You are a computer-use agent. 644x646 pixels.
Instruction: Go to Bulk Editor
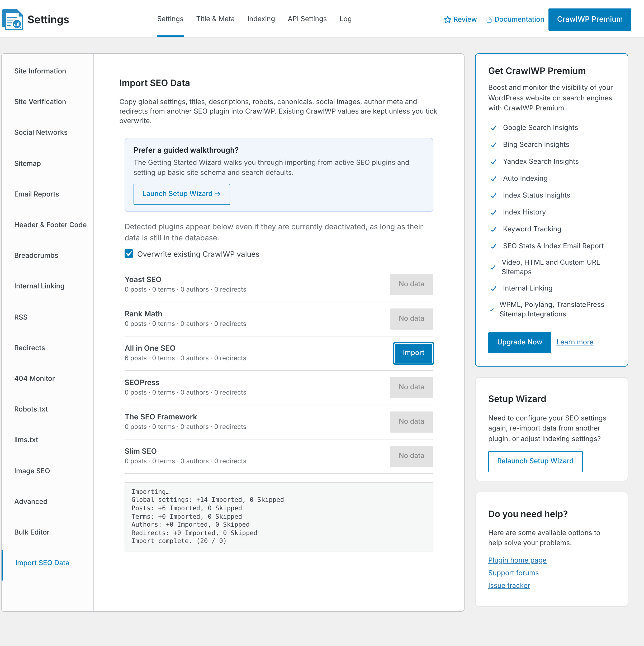coord(32,532)
